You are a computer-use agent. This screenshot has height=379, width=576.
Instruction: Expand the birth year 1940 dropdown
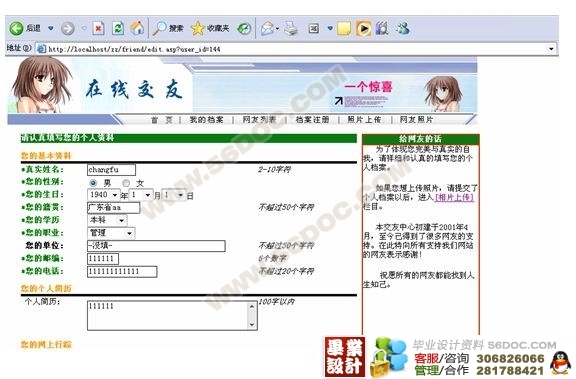[115, 195]
